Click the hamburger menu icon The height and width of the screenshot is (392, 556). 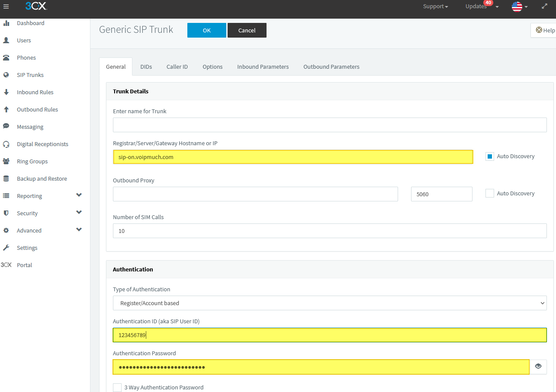point(6,6)
